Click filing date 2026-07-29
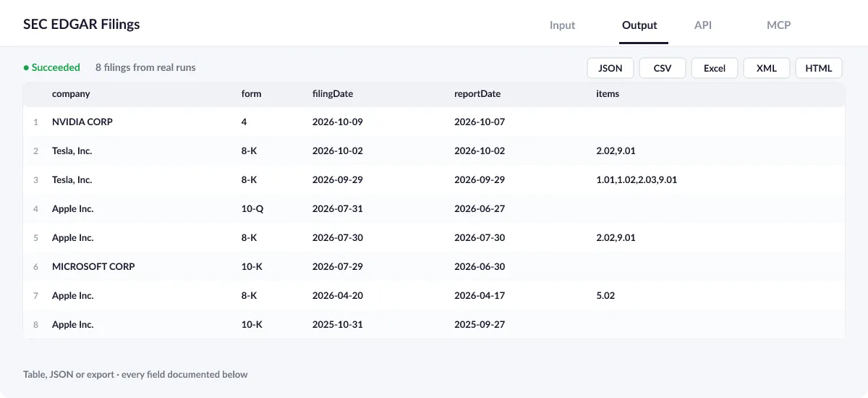 pos(338,266)
